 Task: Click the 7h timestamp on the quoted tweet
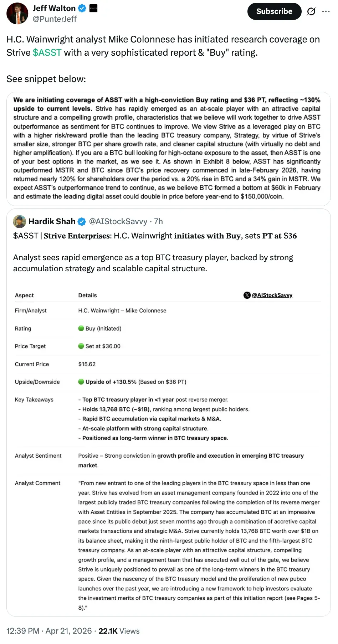click(x=158, y=221)
